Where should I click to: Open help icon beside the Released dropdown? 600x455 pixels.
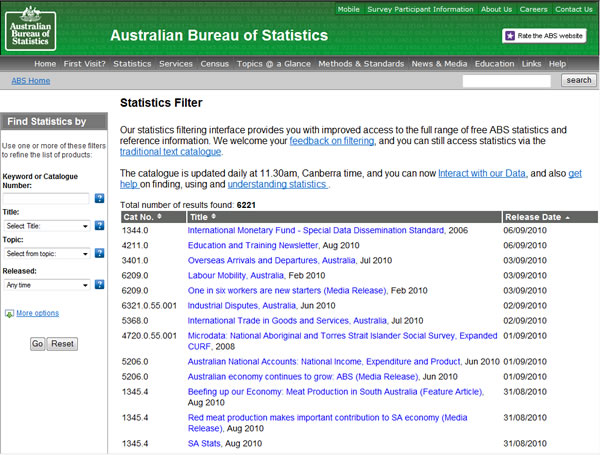tap(99, 283)
